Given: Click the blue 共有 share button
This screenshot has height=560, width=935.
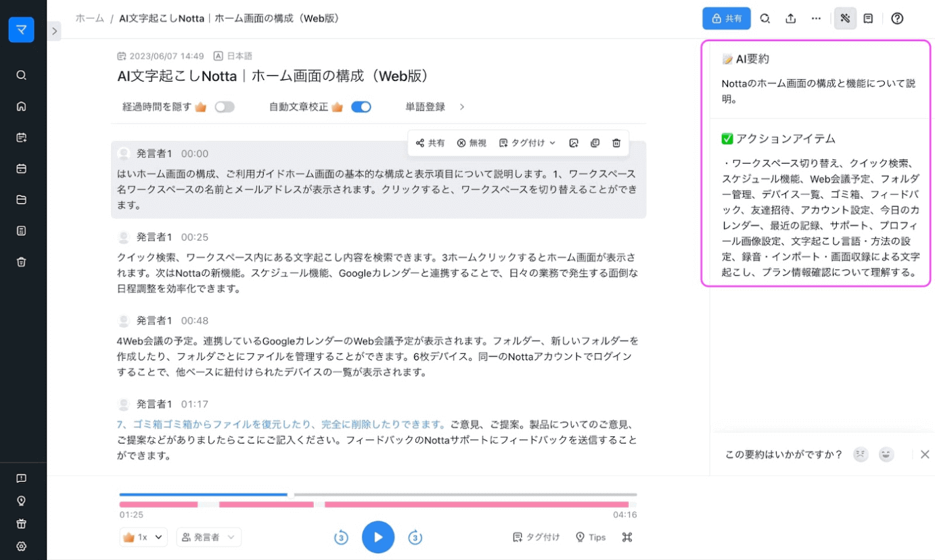Looking at the screenshot, I should click(x=726, y=18).
